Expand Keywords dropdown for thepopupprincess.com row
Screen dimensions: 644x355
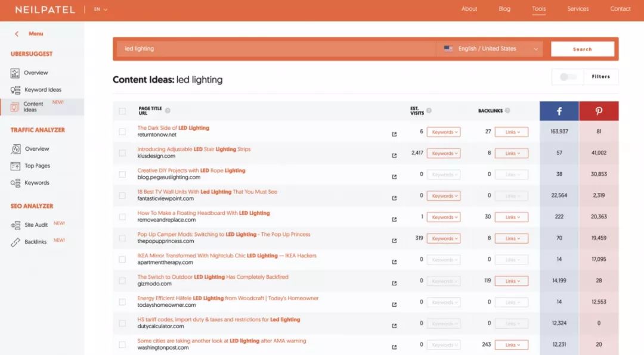[444, 238]
